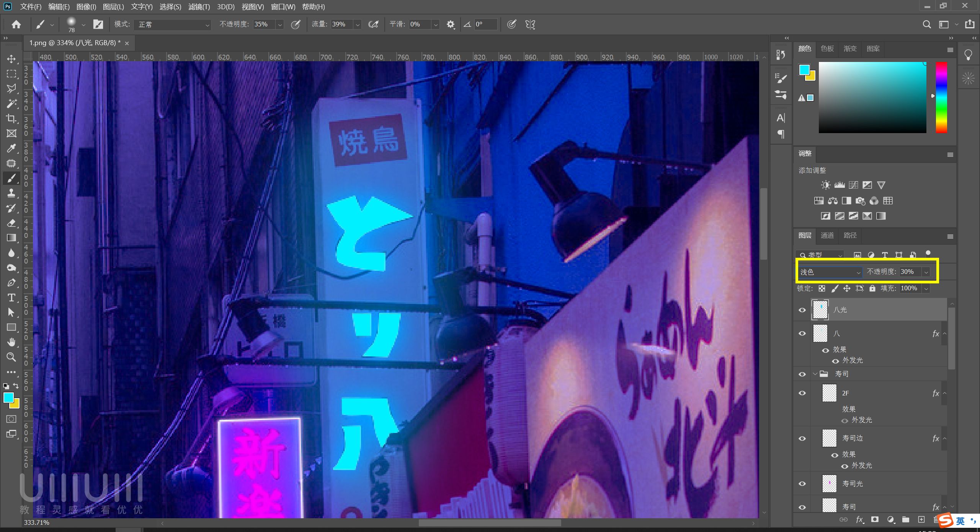Switch to the 通道 tab
The width and height of the screenshot is (980, 532).
[x=827, y=235]
